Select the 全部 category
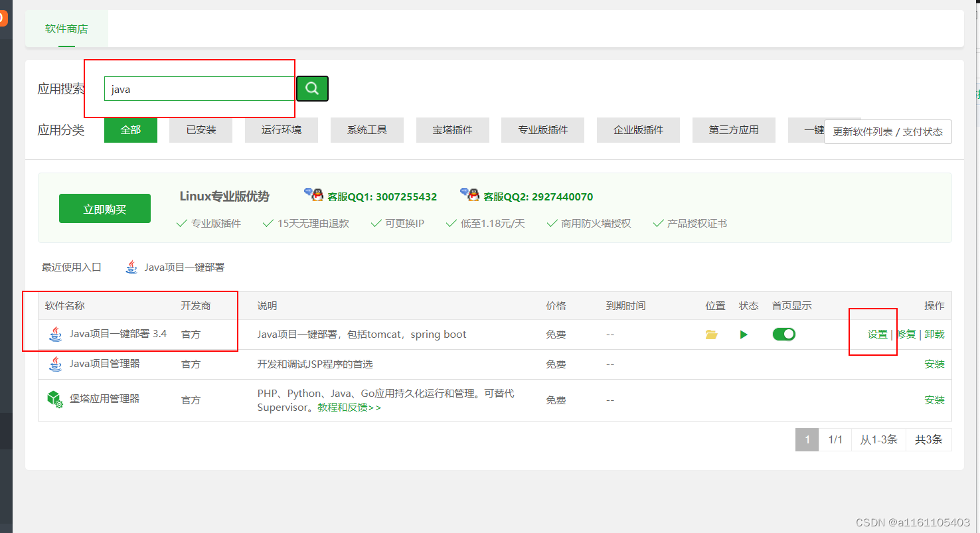Viewport: 980px width, 533px height. tap(131, 130)
